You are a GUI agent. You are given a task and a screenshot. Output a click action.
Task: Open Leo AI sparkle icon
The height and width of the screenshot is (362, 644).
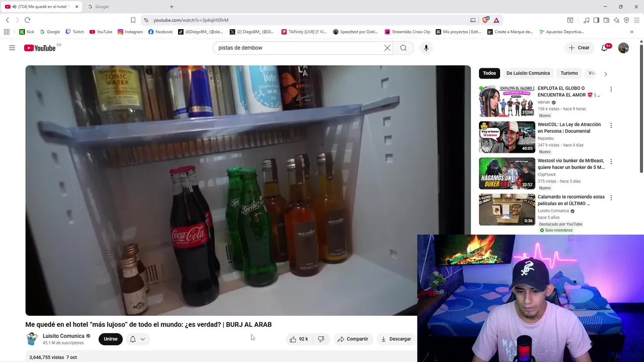[x=616, y=20]
